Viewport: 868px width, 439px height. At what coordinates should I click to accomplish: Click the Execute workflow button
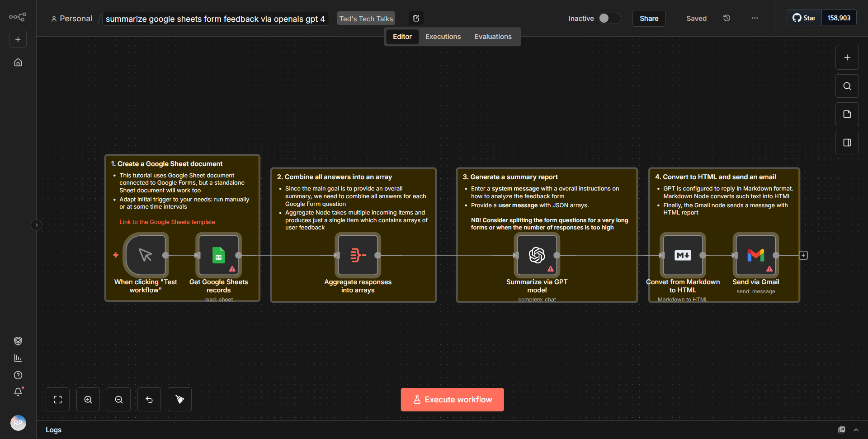tap(453, 400)
